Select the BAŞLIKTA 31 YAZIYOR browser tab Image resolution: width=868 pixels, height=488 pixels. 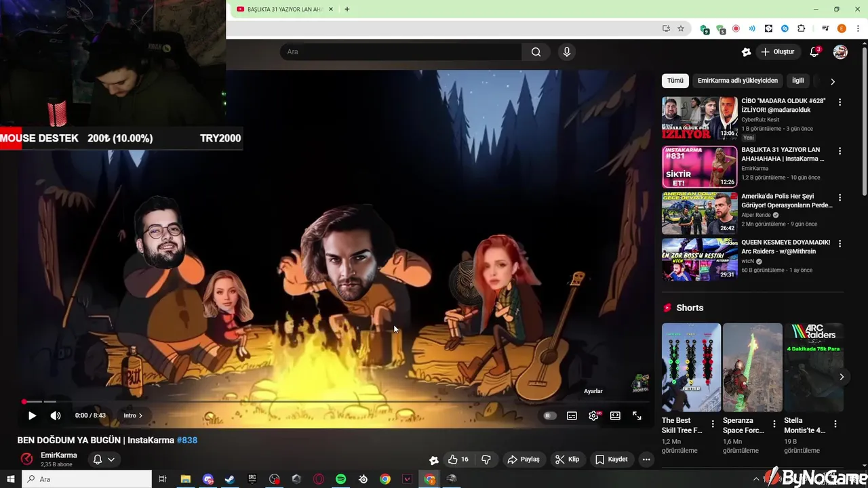click(x=284, y=9)
